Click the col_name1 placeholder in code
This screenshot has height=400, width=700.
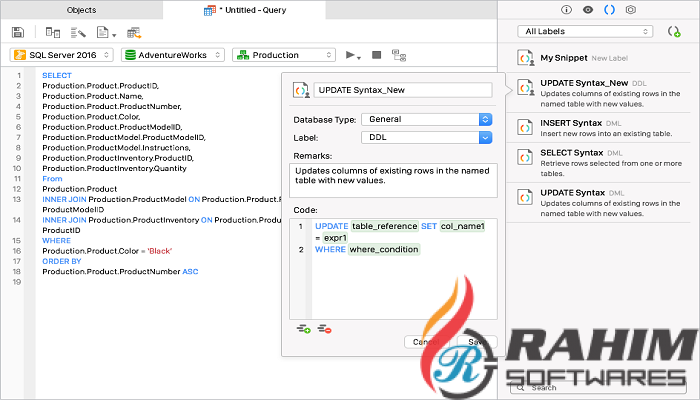click(462, 226)
